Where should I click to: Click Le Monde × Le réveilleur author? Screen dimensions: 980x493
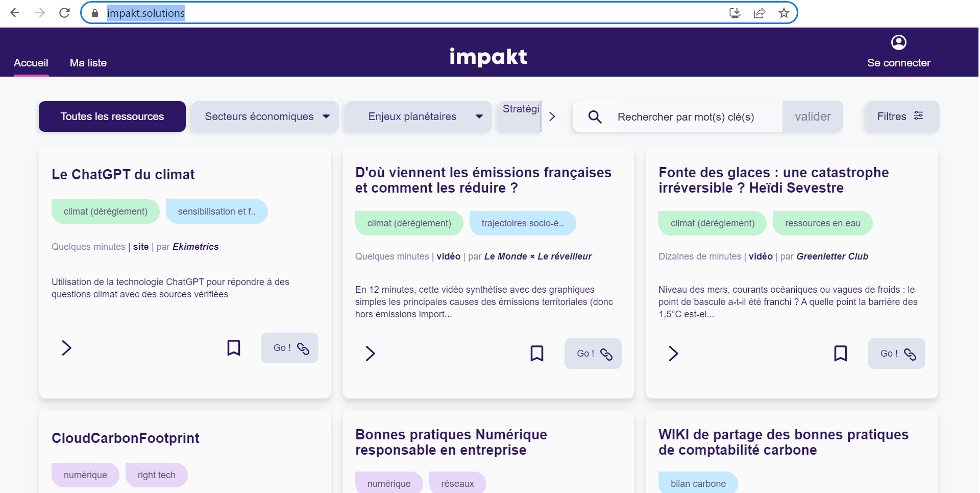click(x=538, y=256)
